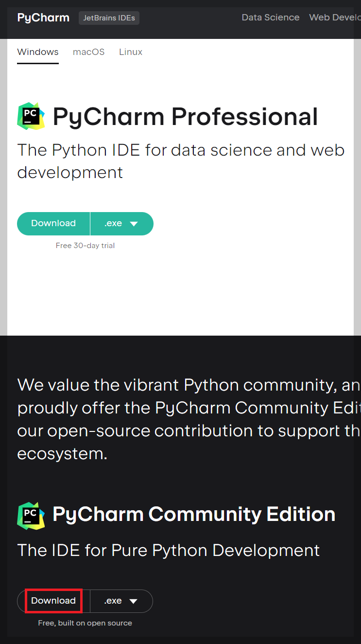Expand the .exe format dropdown for Professional

pyautogui.click(x=121, y=223)
